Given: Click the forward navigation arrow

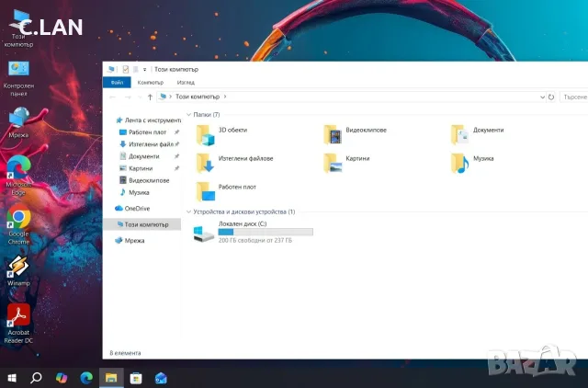Looking at the screenshot, I should click(128, 97).
